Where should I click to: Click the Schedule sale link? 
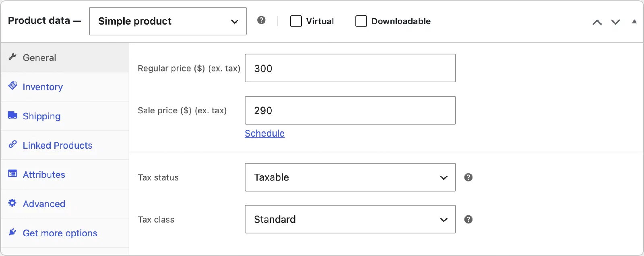click(x=264, y=133)
